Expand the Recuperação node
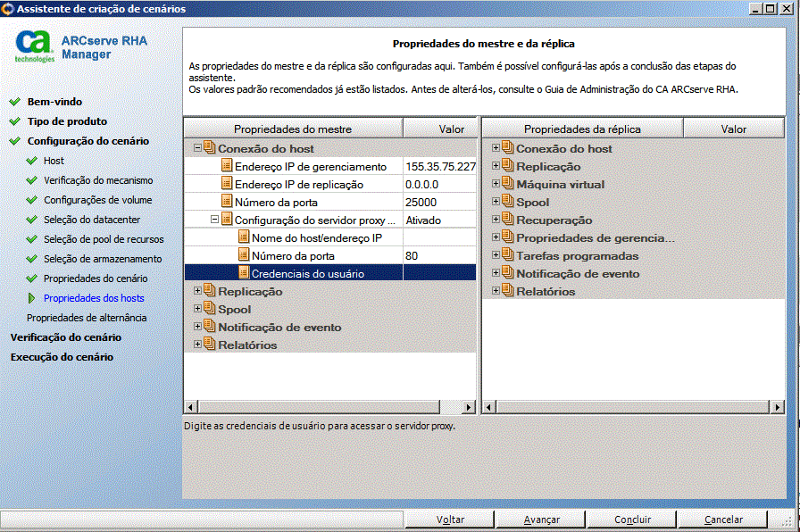Image resolution: width=800 pixels, height=532 pixels. (496, 220)
